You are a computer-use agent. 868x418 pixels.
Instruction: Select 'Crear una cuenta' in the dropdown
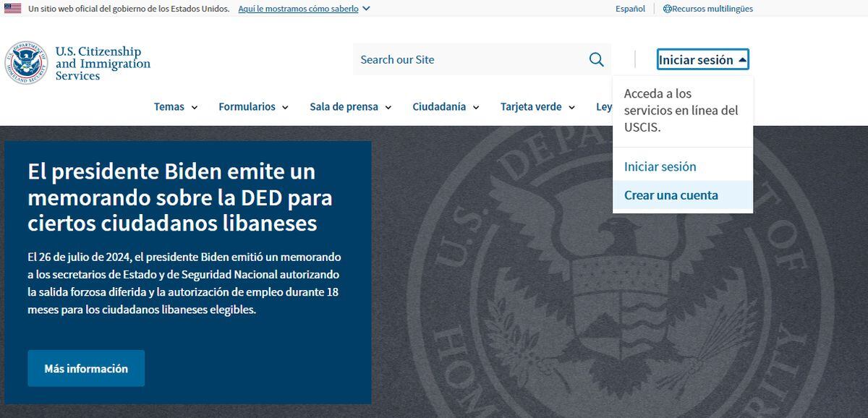(x=671, y=195)
